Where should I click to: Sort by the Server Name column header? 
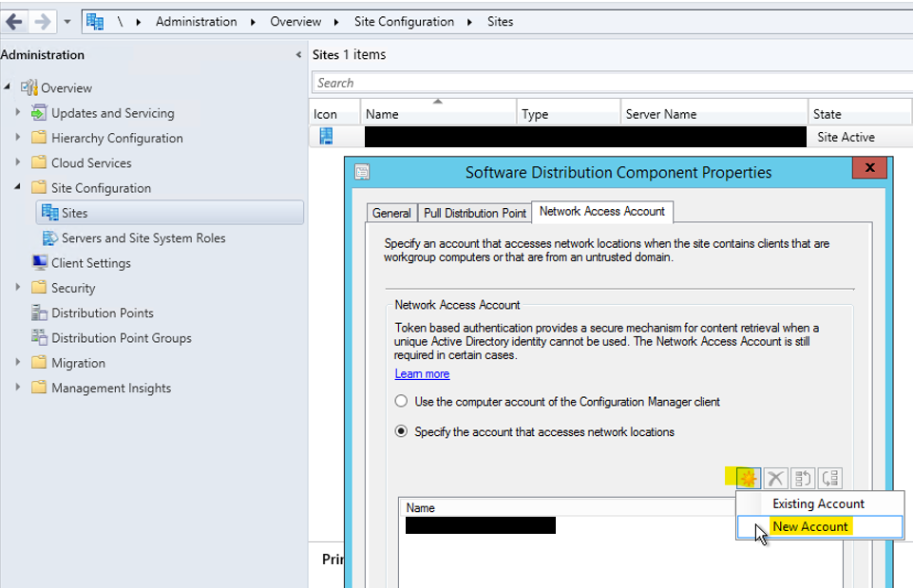click(713, 114)
